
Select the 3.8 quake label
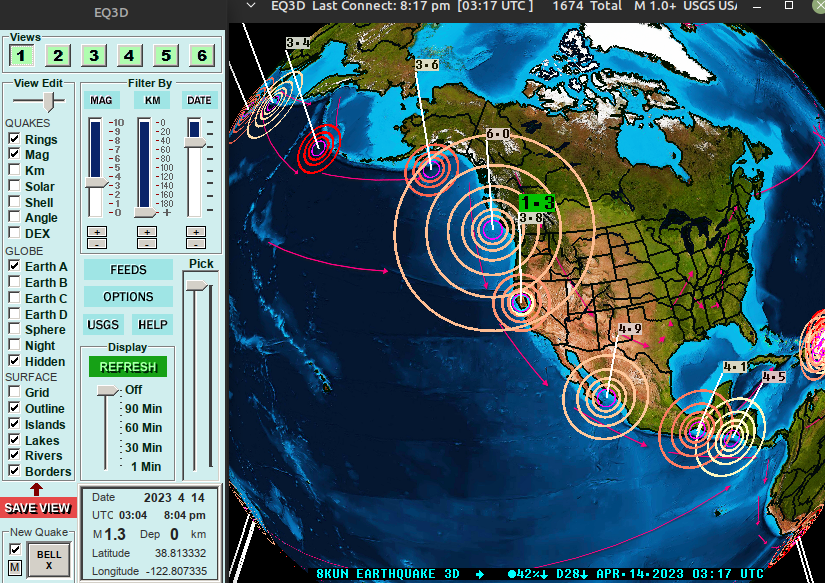point(531,218)
